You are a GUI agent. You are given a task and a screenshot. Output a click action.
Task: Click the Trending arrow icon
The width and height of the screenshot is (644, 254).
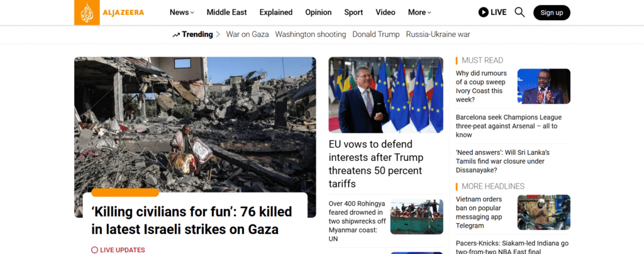click(176, 35)
